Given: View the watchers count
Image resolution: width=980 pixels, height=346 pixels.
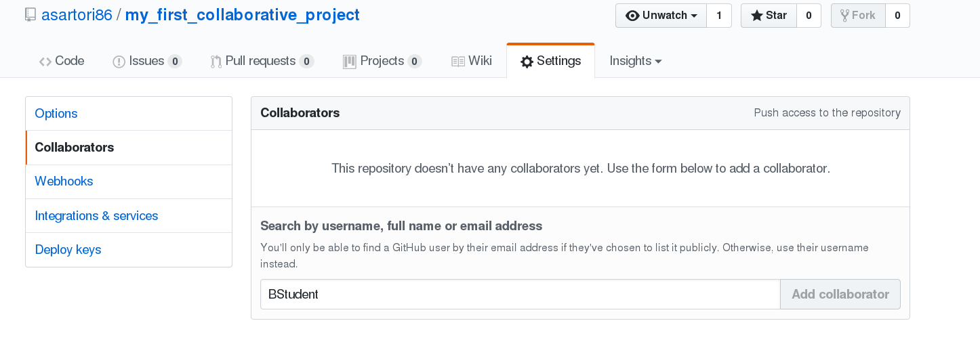Looking at the screenshot, I should pos(718,16).
